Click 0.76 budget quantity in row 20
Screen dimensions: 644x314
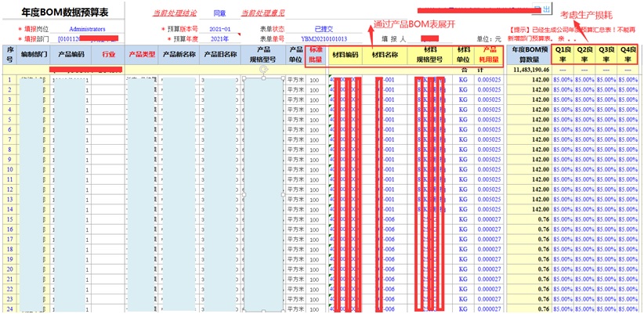click(x=544, y=269)
